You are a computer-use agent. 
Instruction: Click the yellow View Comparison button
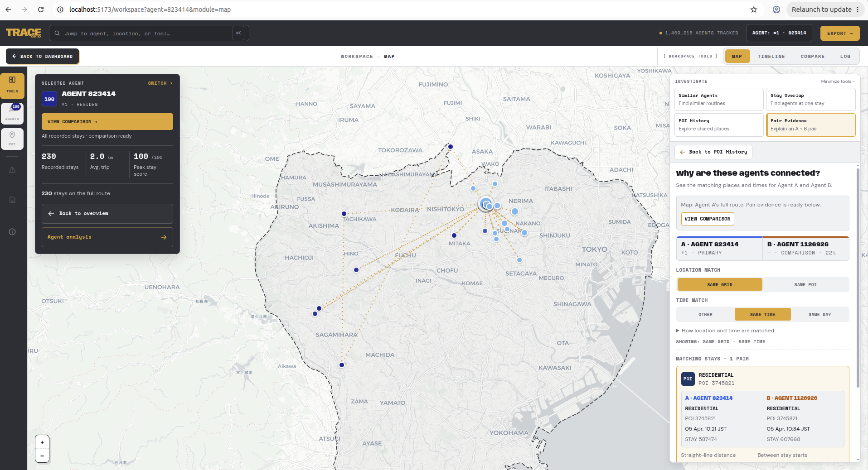point(107,122)
